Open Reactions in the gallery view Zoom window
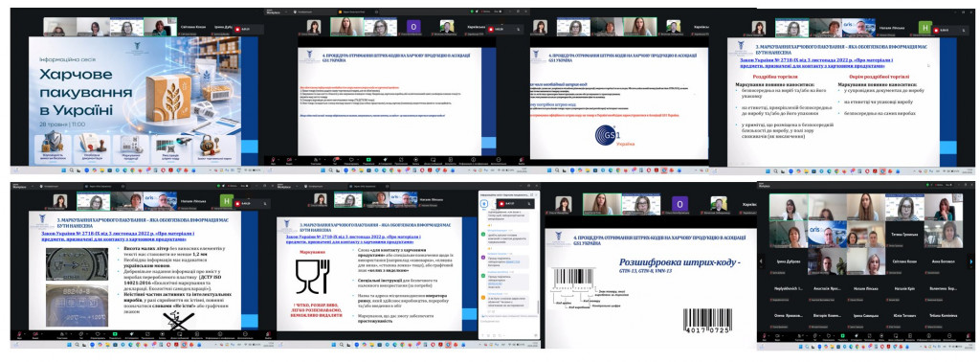 [829, 336]
